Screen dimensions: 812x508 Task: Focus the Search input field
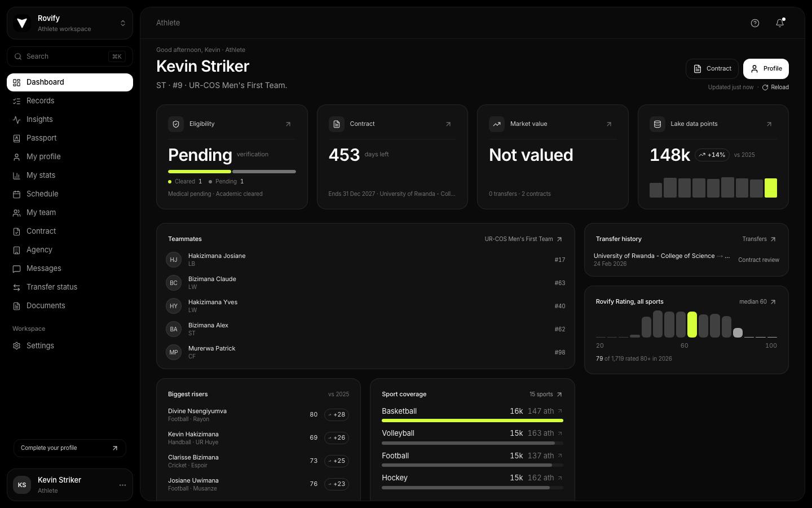70,56
